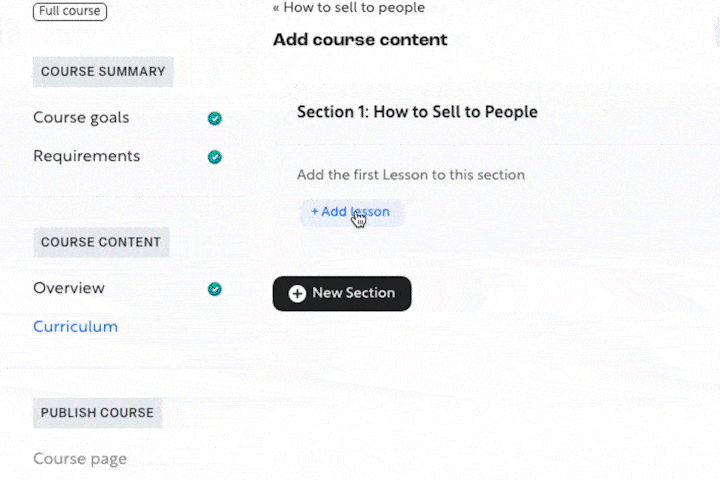Click the Add course content heading
This screenshot has height=480, width=720.
(360, 40)
